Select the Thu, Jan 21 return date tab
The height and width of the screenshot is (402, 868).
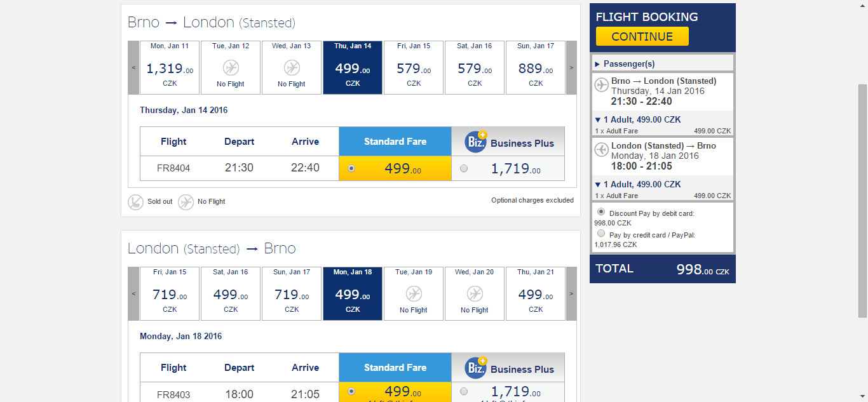tap(536, 293)
